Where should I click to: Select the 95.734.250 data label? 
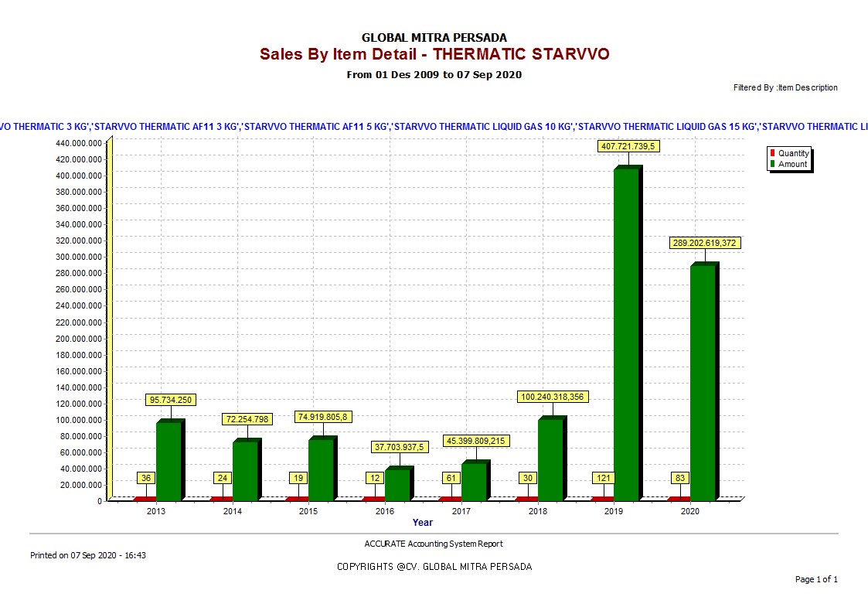pyautogui.click(x=171, y=400)
